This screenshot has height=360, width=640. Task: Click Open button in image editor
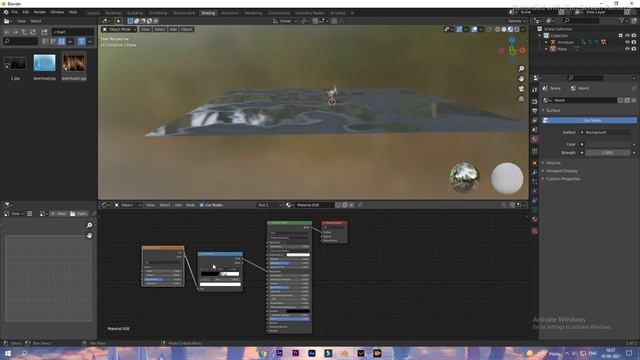click(78, 213)
